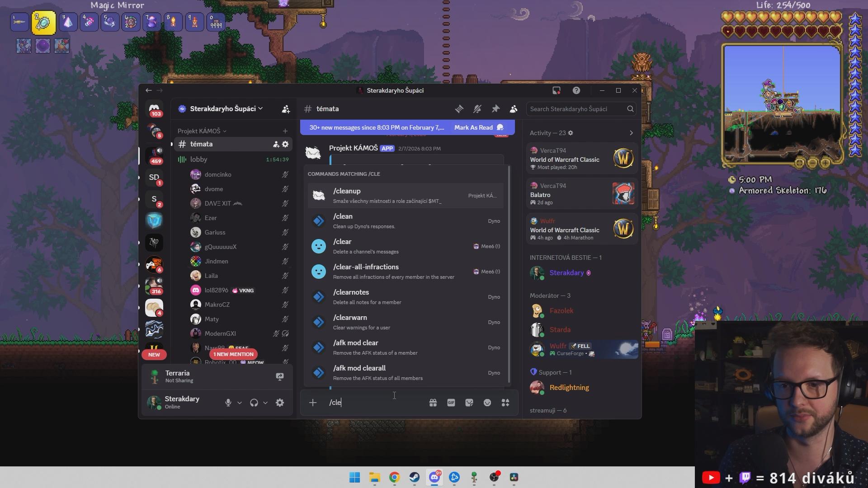The image size is (868, 488).
Task: Open Steam from the Windows taskbar
Action: click(x=414, y=478)
